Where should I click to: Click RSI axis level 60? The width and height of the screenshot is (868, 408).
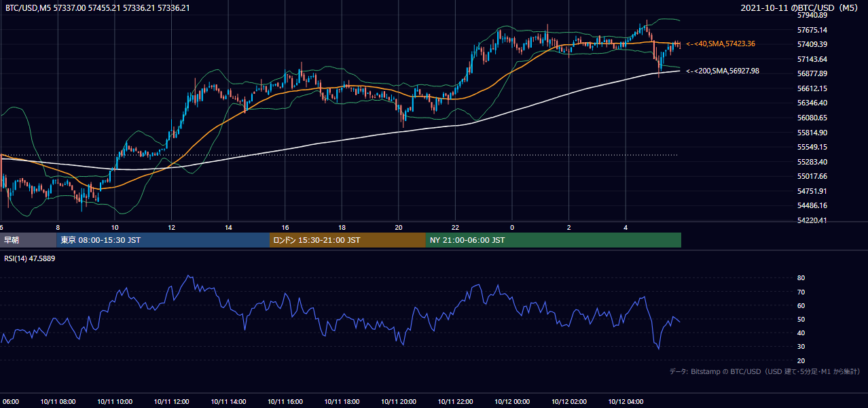tap(801, 305)
